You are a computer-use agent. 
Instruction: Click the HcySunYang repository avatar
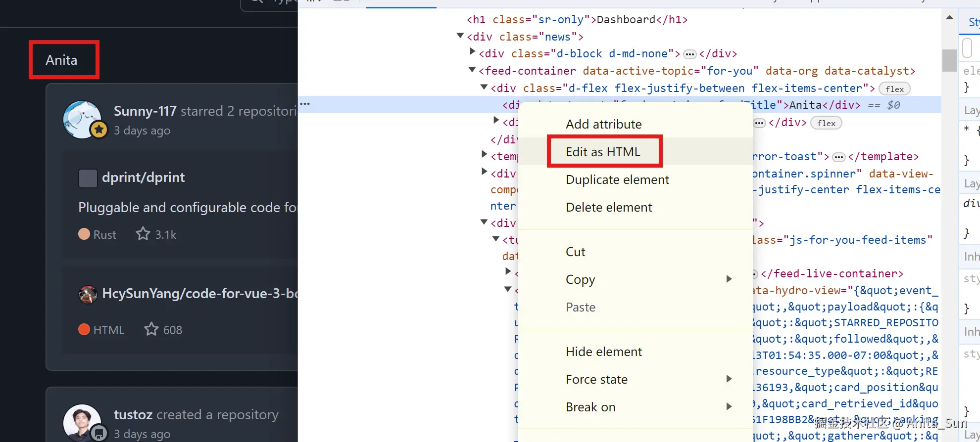[88, 294]
